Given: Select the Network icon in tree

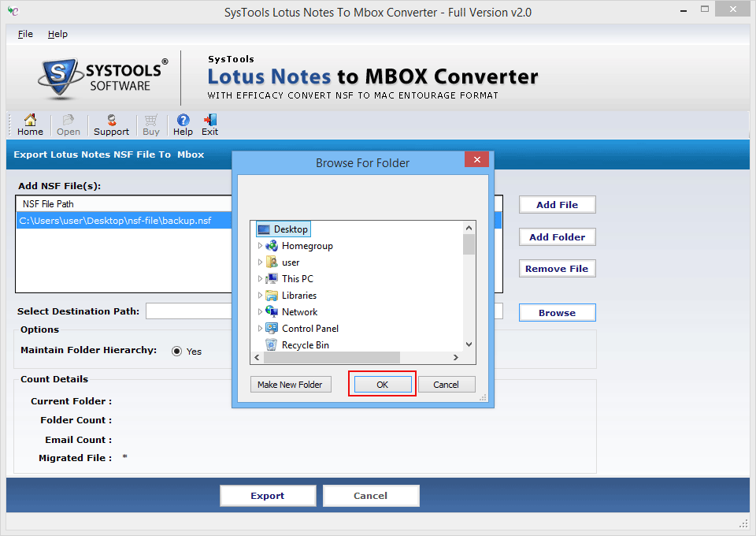Looking at the screenshot, I should click(x=272, y=311).
